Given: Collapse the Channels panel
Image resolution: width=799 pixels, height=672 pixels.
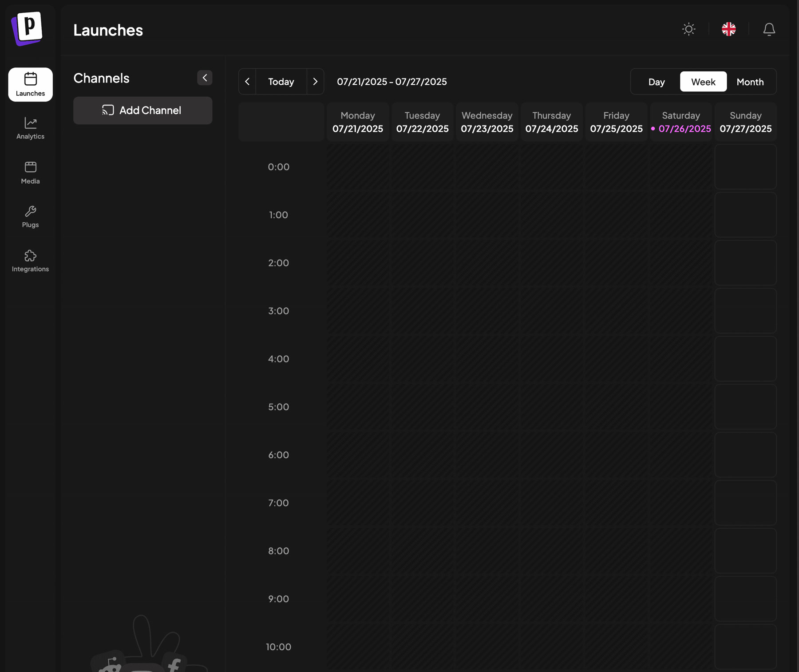Looking at the screenshot, I should click(x=205, y=78).
